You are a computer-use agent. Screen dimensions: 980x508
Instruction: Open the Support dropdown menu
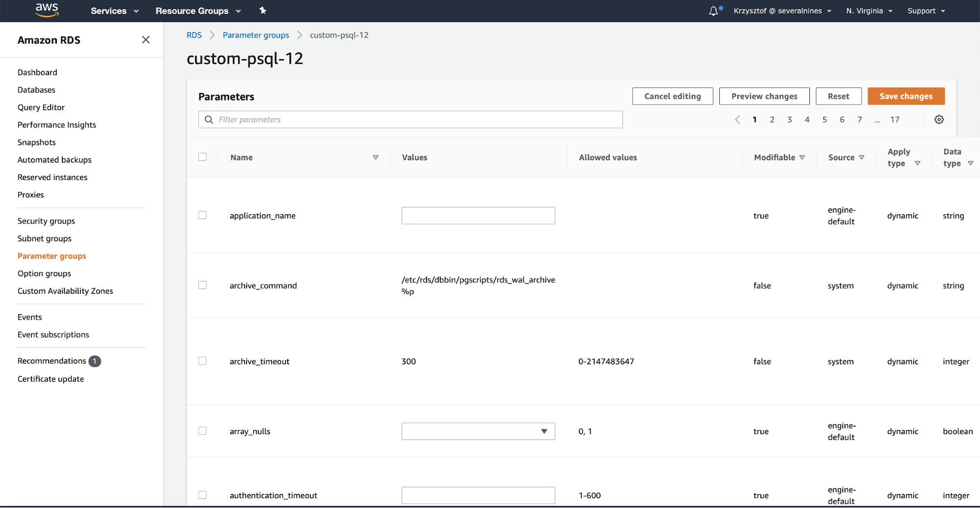click(926, 11)
